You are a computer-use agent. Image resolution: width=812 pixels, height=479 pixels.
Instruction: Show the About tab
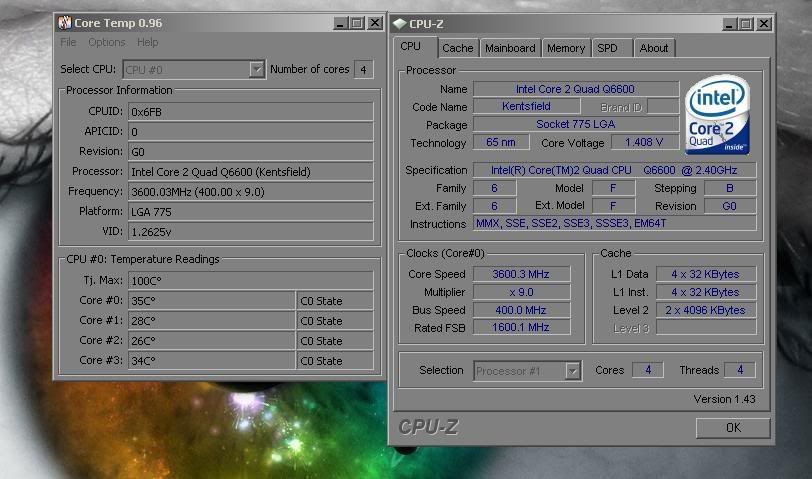pyautogui.click(x=653, y=48)
